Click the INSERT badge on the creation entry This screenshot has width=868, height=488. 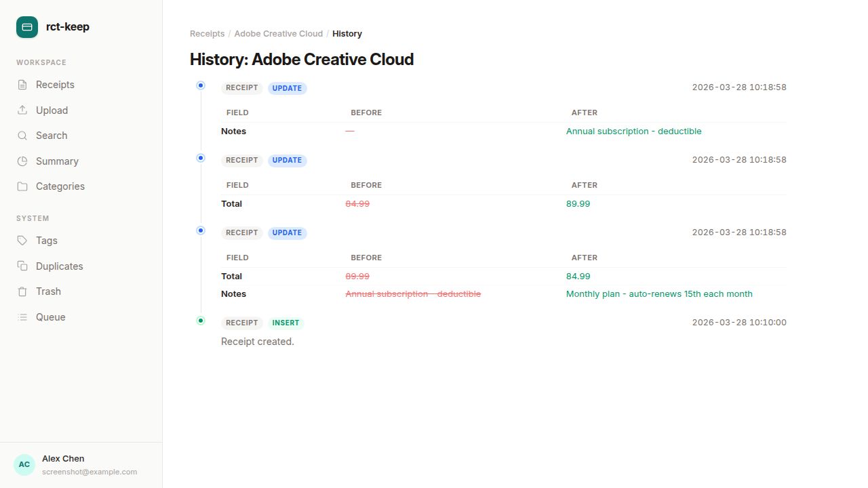[285, 323]
